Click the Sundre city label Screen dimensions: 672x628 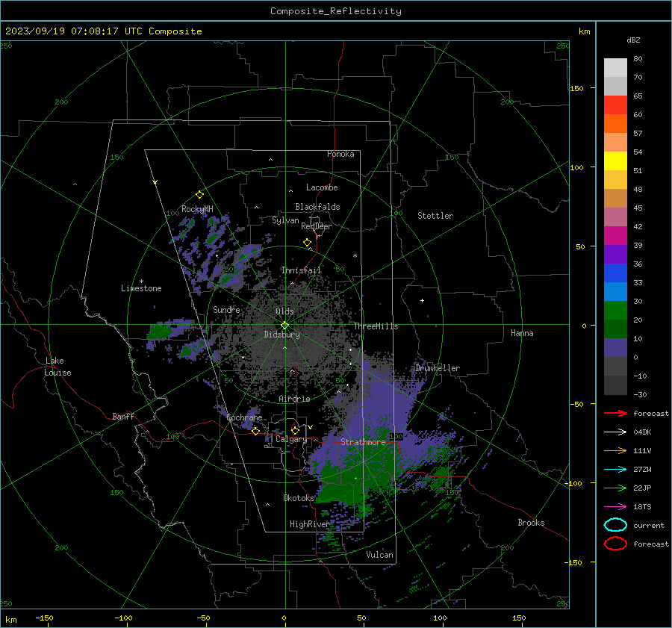(x=226, y=309)
